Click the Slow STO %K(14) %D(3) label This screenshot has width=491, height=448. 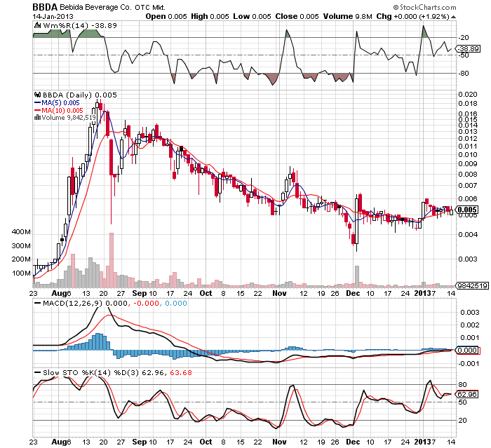[90, 372]
